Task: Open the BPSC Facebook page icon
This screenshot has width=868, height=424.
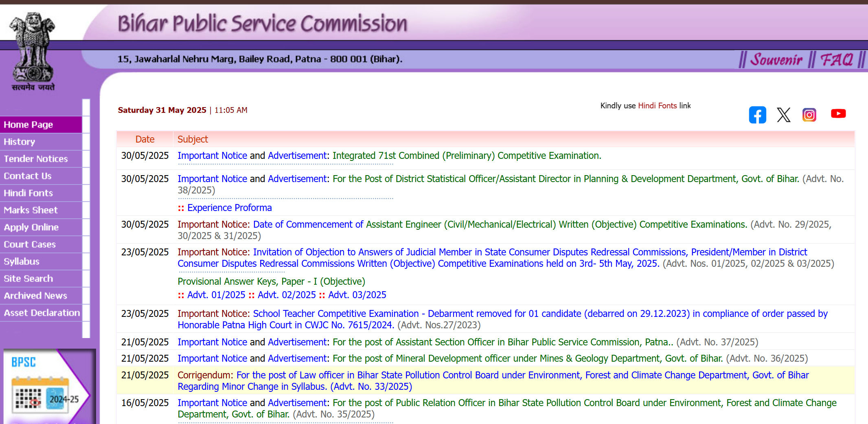Action: 757,115
